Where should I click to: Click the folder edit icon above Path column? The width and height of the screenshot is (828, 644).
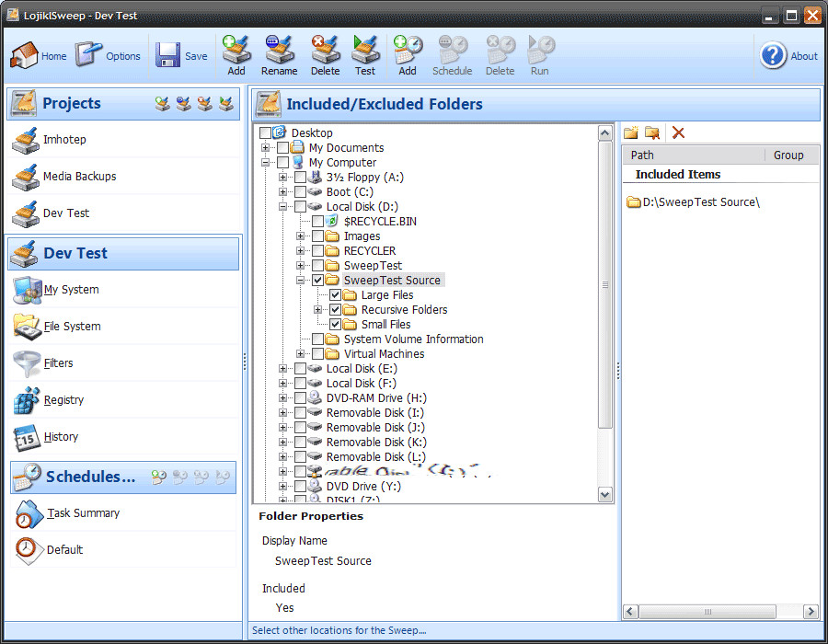pos(652,132)
